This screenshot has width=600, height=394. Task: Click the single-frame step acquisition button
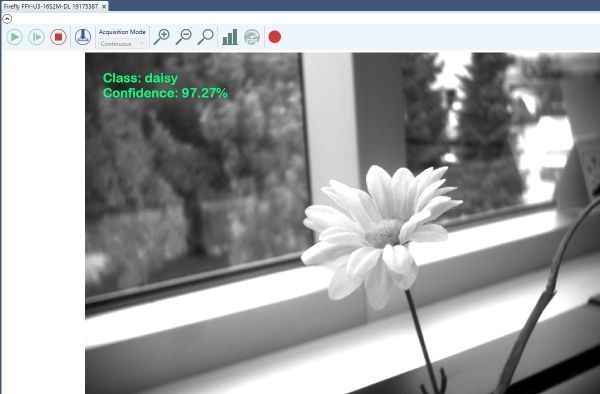pyautogui.click(x=36, y=37)
